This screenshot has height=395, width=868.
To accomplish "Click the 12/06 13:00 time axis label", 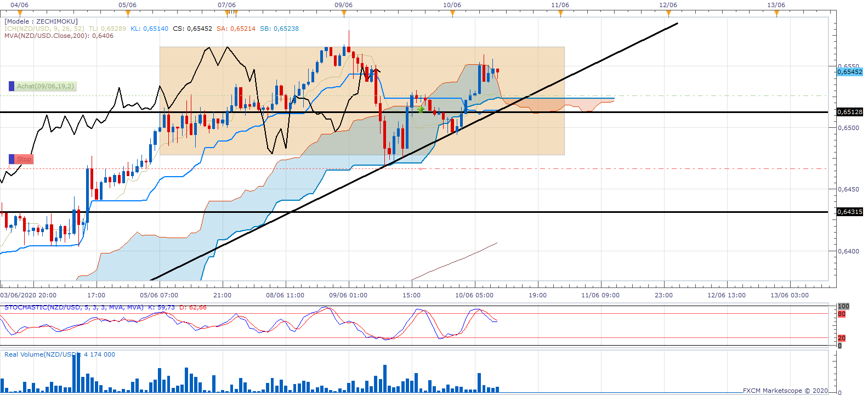I will 727,295.
